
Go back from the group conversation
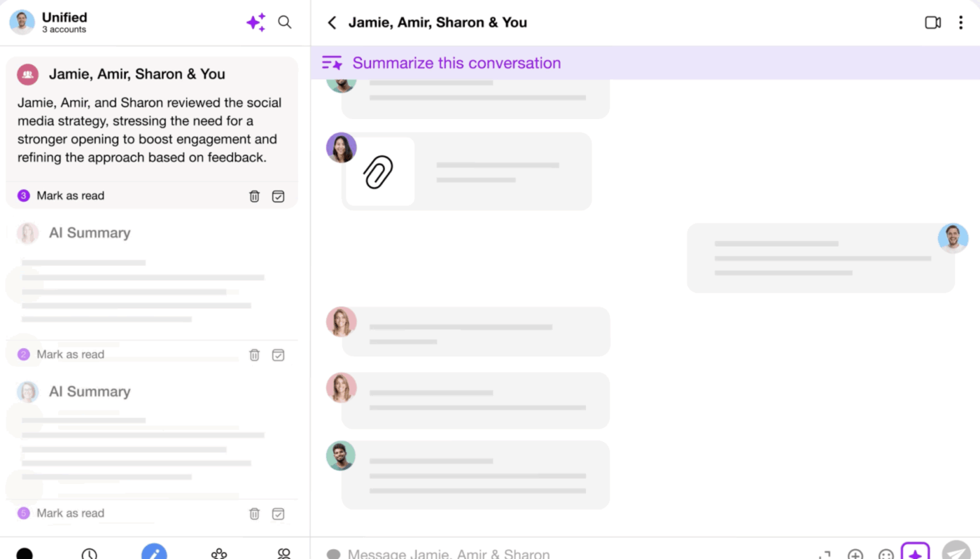(332, 23)
